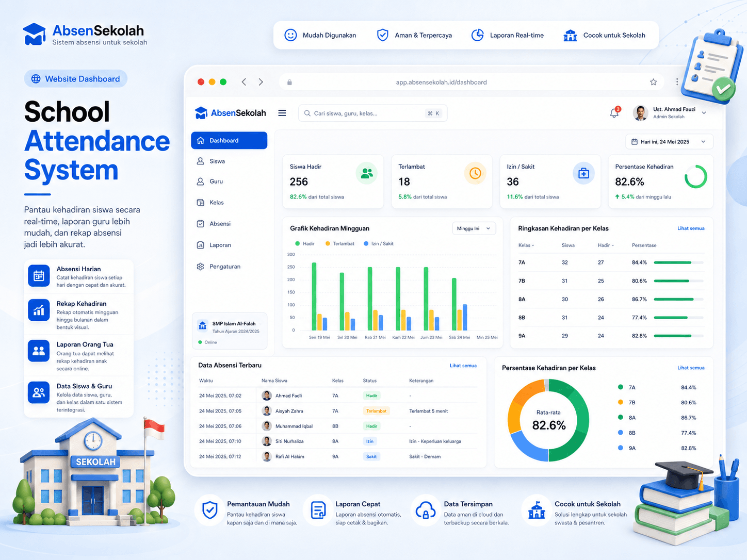Screen dimensions: 747x560
Task: Click Lihat semua in Persentase Kehadiran per Kelas
Action: (x=691, y=368)
